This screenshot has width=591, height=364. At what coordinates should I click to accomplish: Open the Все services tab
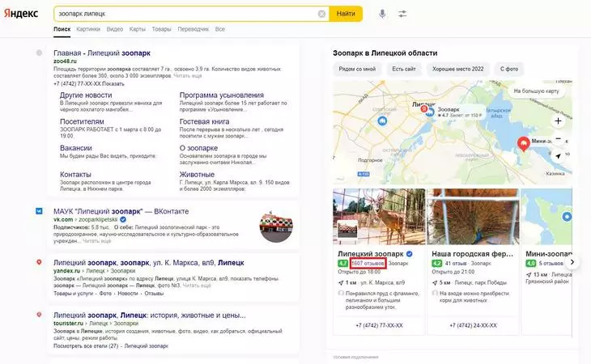click(220, 29)
